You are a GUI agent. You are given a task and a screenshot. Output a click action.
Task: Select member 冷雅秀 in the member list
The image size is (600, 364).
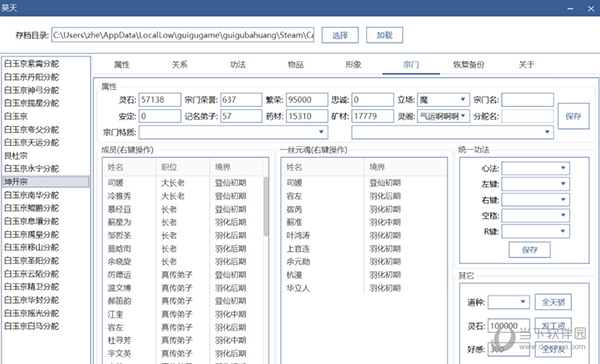183,196
